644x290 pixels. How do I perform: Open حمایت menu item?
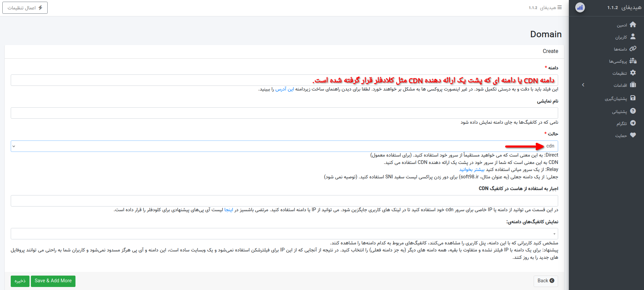click(x=621, y=136)
